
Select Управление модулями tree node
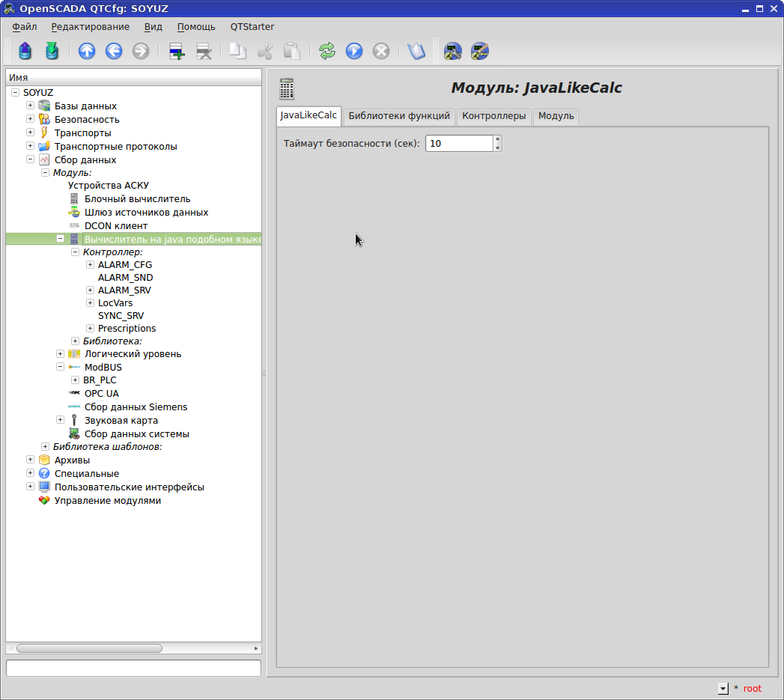coord(108,501)
